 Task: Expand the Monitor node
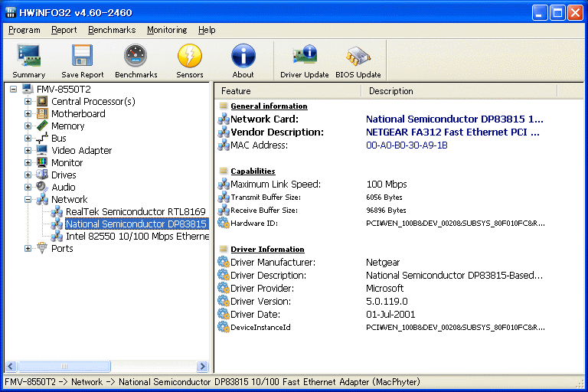click(x=28, y=162)
